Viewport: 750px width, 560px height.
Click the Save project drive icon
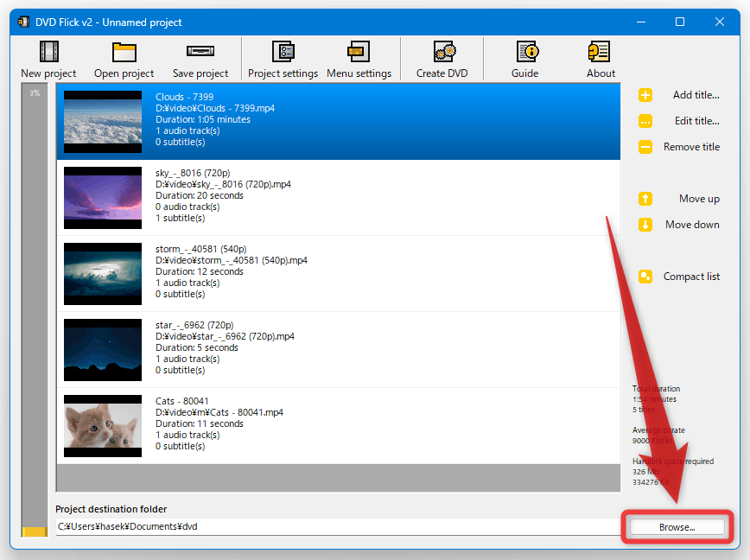coord(200,51)
